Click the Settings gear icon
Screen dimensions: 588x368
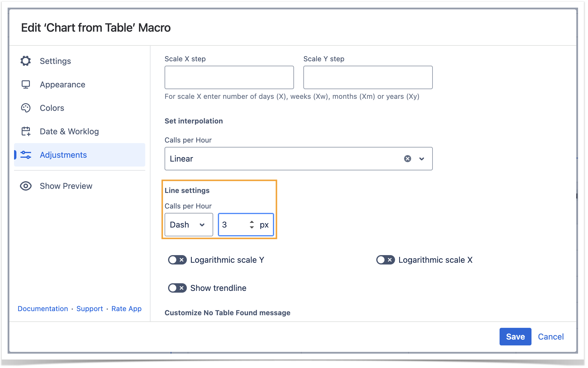(26, 61)
